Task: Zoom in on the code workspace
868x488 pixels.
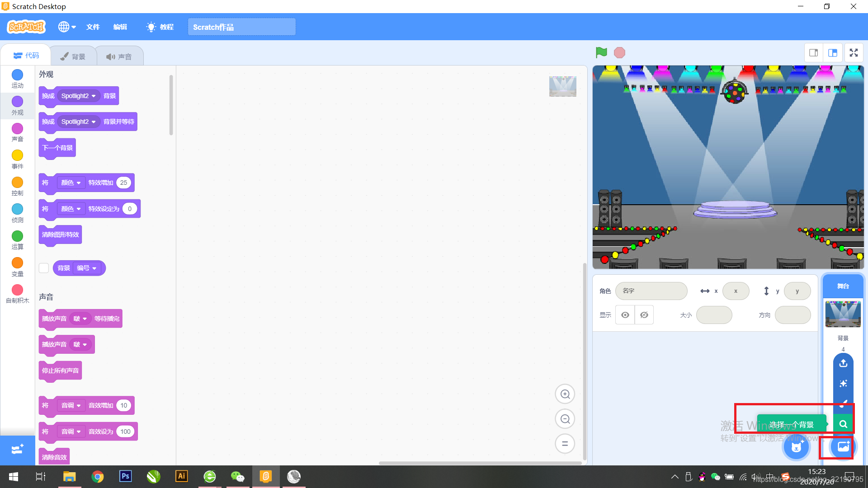Action: click(565, 394)
